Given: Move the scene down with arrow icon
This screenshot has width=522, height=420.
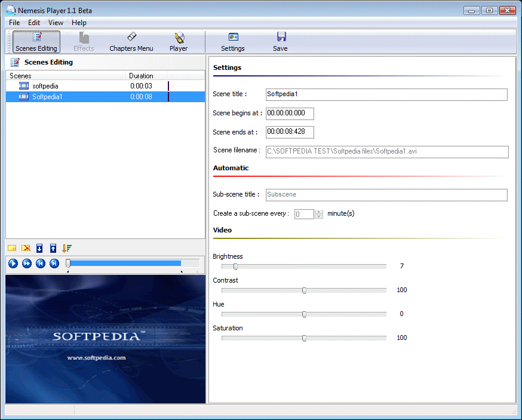Looking at the screenshot, I should point(39,248).
